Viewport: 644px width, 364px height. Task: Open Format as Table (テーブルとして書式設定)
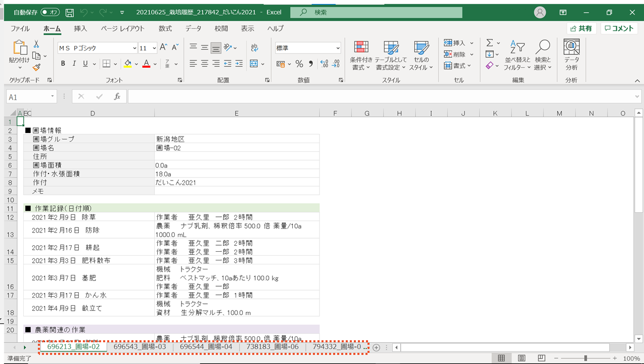tap(391, 55)
